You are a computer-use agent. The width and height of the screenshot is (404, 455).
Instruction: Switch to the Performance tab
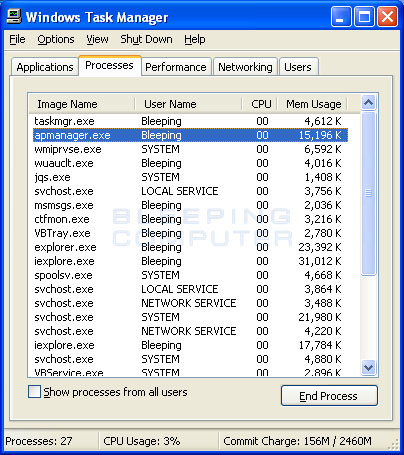[176, 67]
